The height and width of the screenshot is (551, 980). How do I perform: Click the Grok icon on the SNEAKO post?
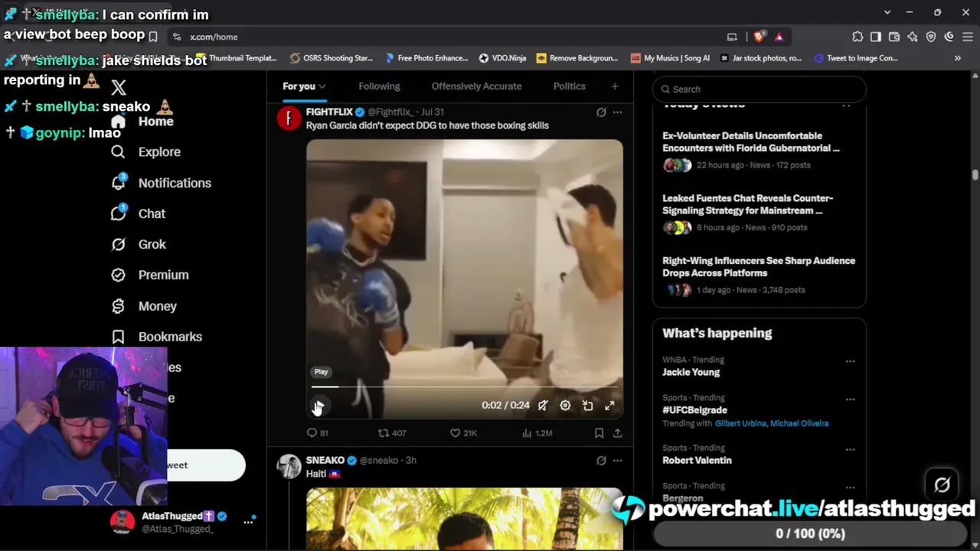pyautogui.click(x=601, y=461)
